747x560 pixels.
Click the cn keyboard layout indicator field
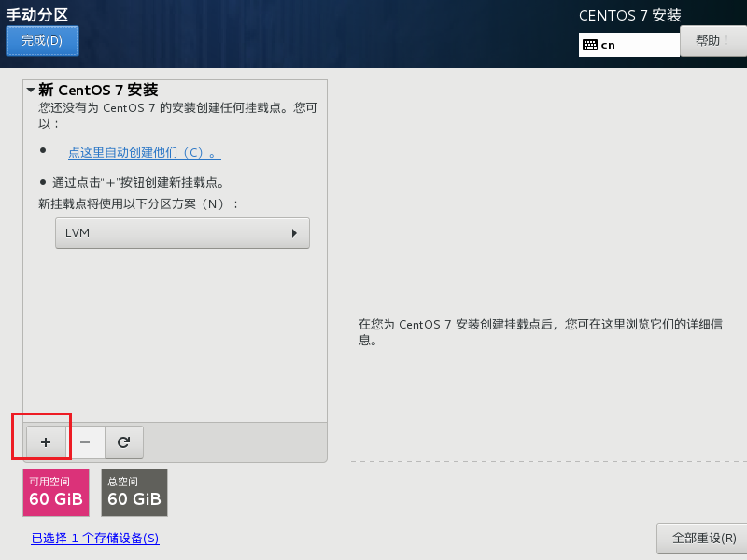tap(628, 45)
